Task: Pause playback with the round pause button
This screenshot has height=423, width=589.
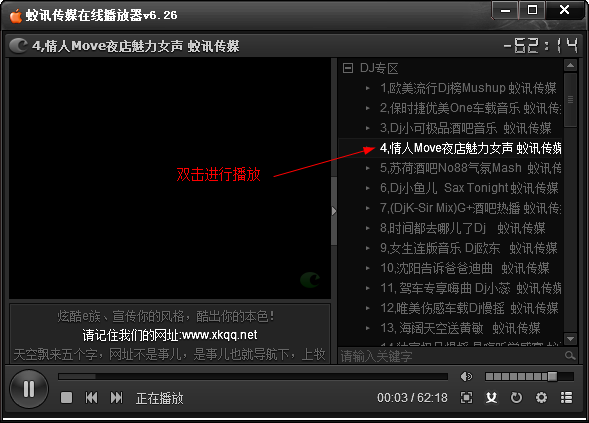Action: [x=29, y=389]
